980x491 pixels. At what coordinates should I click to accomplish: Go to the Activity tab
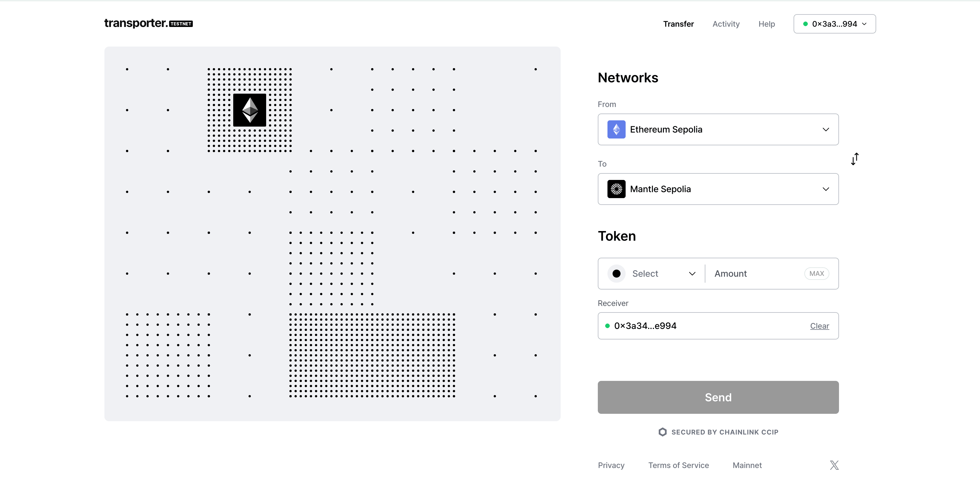click(x=726, y=24)
